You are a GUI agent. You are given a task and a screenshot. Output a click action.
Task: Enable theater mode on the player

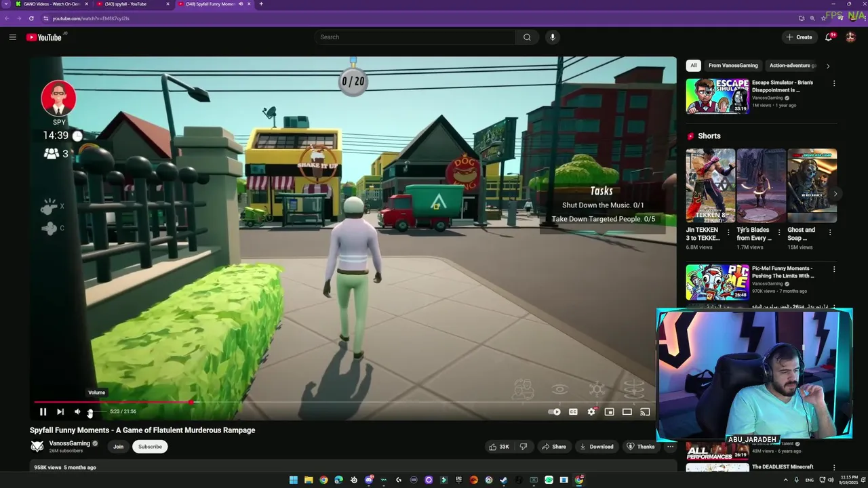627,411
